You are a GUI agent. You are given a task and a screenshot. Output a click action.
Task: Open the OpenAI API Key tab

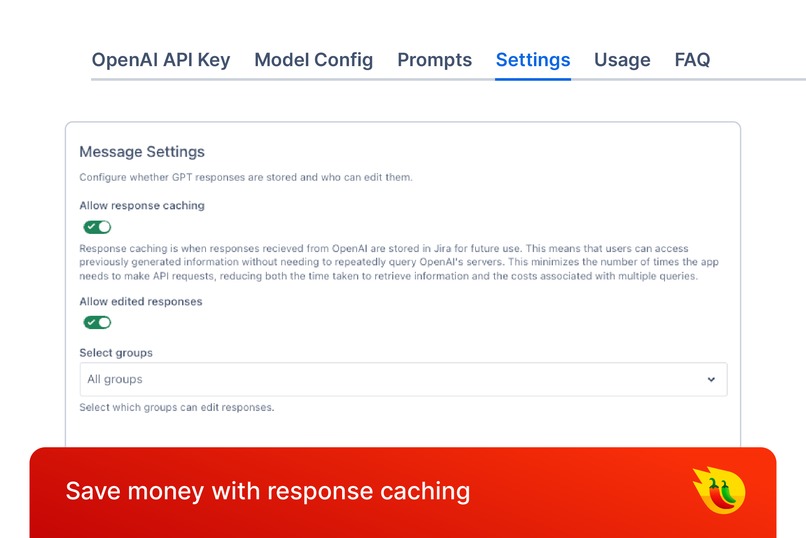(x=161, y=60)
